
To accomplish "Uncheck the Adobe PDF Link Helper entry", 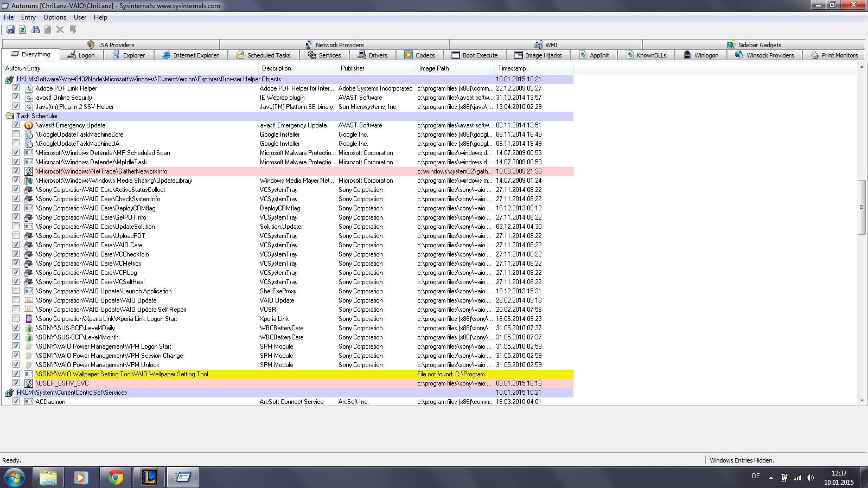I will click(16, 88).
